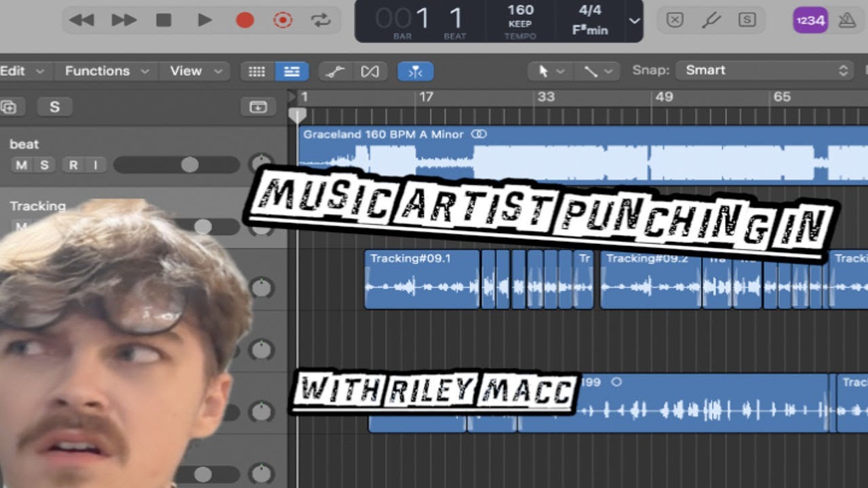
Task: Click the beat track pan knob
Action: (260, 164)
